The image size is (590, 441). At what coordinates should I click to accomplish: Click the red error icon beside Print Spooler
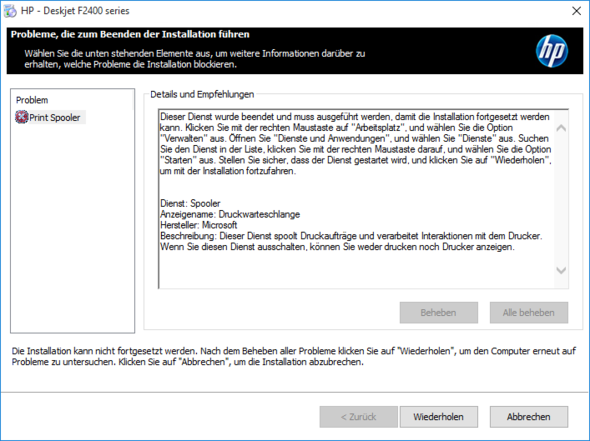coord(21,117)
